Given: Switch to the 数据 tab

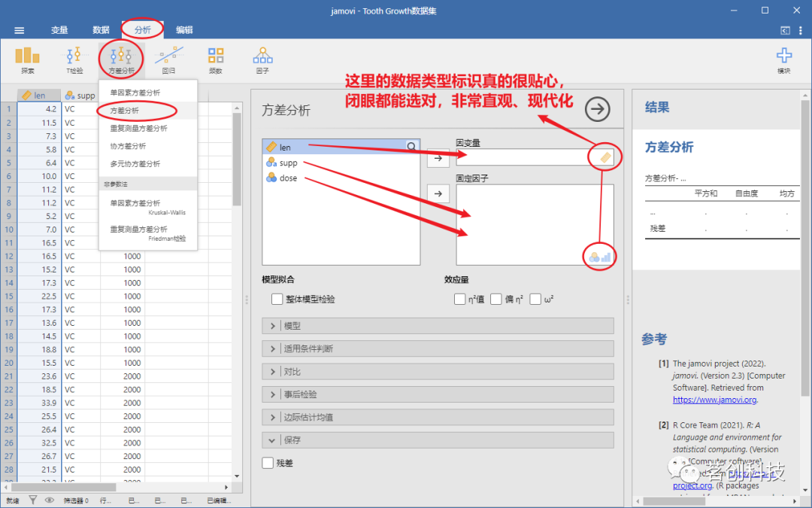Looking at the screenshot, I should coord(101,30).
